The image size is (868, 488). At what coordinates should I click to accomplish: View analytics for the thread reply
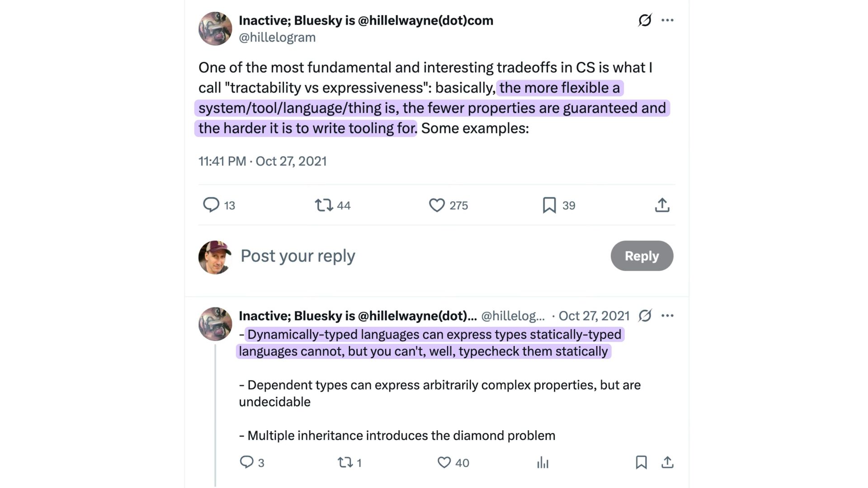[542, 462]
